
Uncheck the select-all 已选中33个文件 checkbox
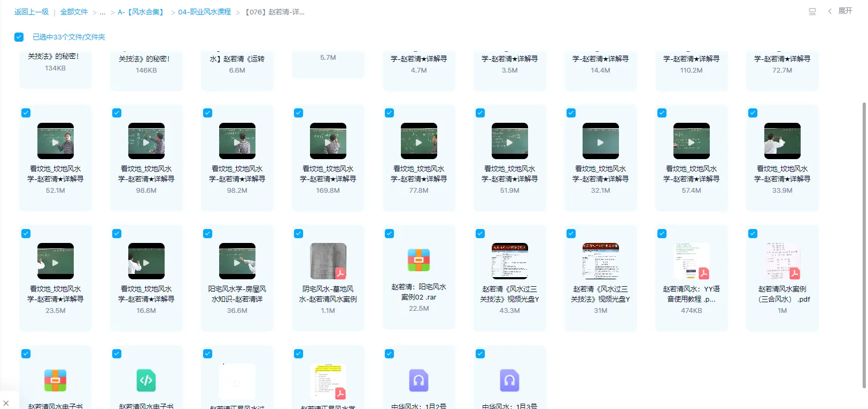(x=19, y=37)
